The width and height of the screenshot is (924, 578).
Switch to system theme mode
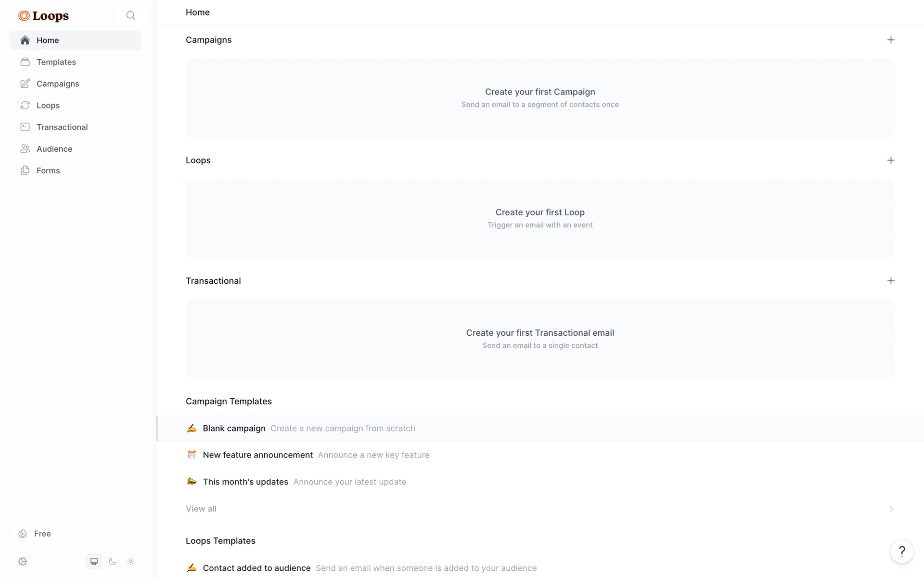pyautogui.click(x=94, y=562)
